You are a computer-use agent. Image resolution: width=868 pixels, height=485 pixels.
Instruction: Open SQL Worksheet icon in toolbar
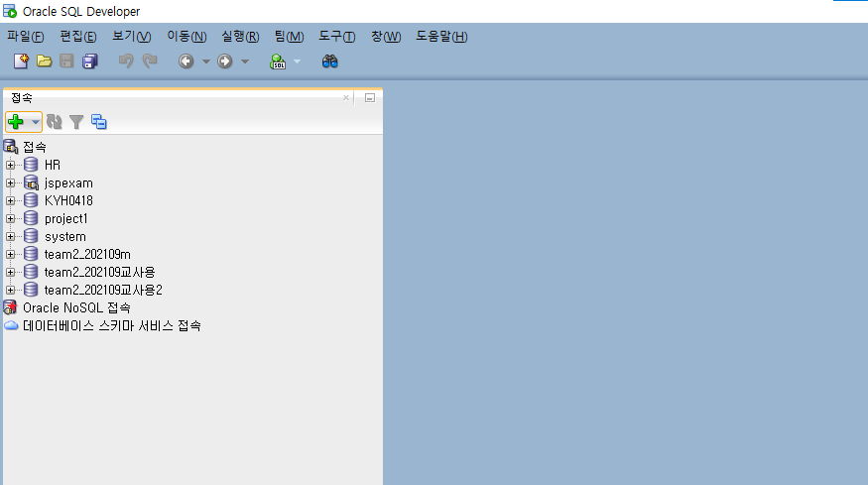tap(278, 61)
